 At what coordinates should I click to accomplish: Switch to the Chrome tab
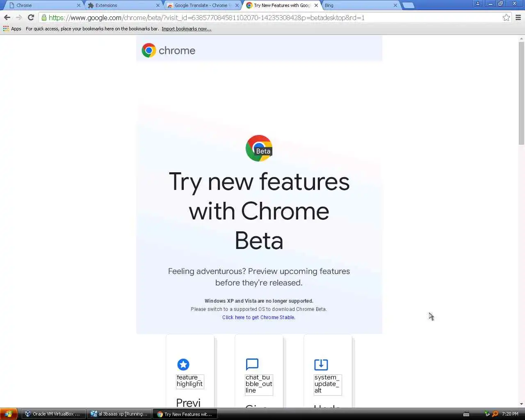[x=43, y=5]
